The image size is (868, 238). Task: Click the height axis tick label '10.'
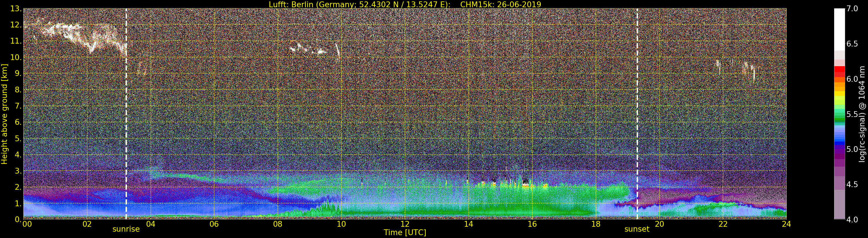(x=16, y=57)
